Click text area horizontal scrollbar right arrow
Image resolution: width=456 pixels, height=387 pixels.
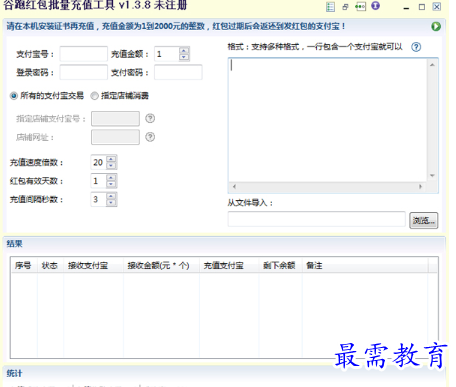(x=421, y=187)
